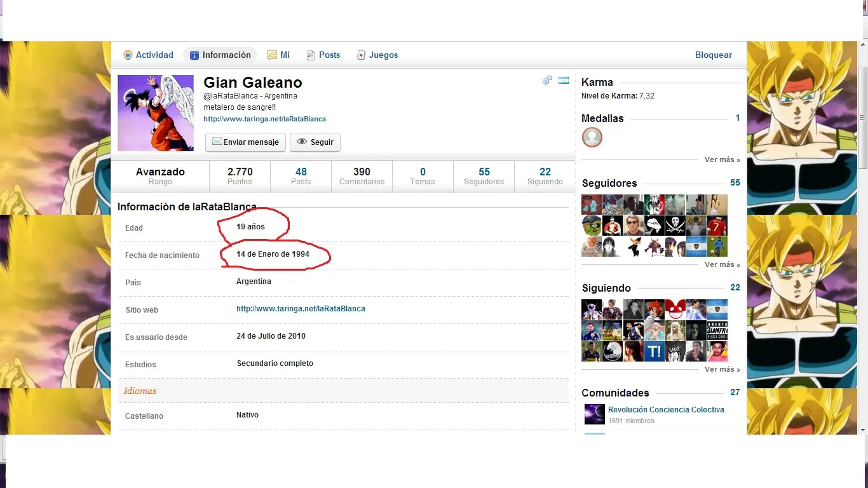The height and width of the screenshot is (488, 868).
Task: Click birth date '14 de Enero de 1994'
Action: [x=273, y=254]
